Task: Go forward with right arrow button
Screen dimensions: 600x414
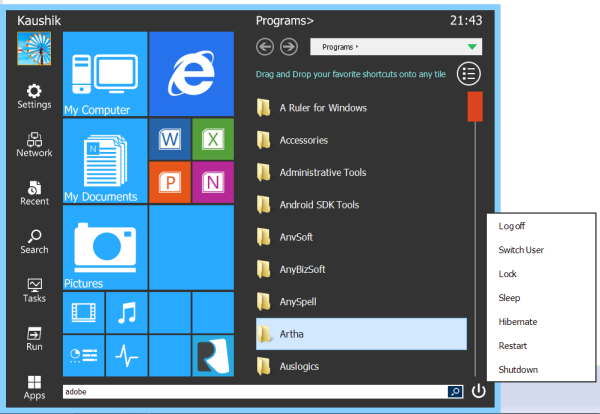Action: (x=289, y=47)
